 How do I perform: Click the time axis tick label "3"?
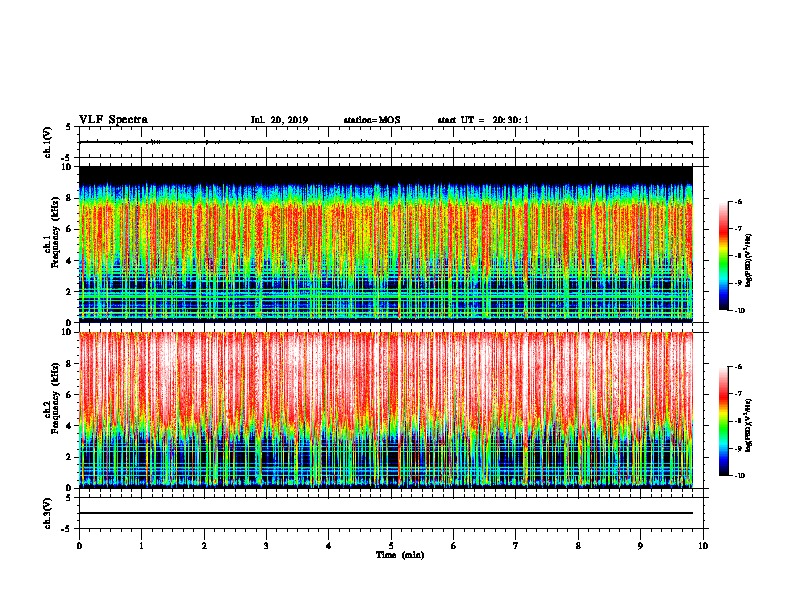pyautogui.click(x=266, y=546)
